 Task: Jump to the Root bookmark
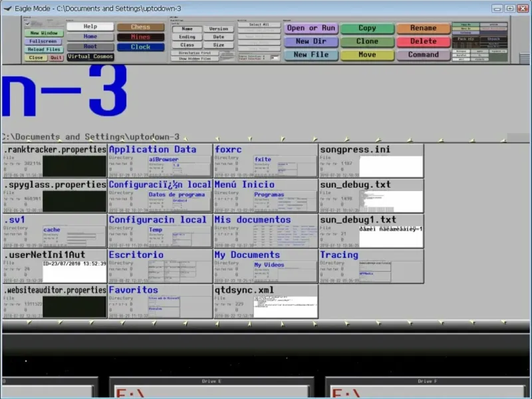pos(90,47)
